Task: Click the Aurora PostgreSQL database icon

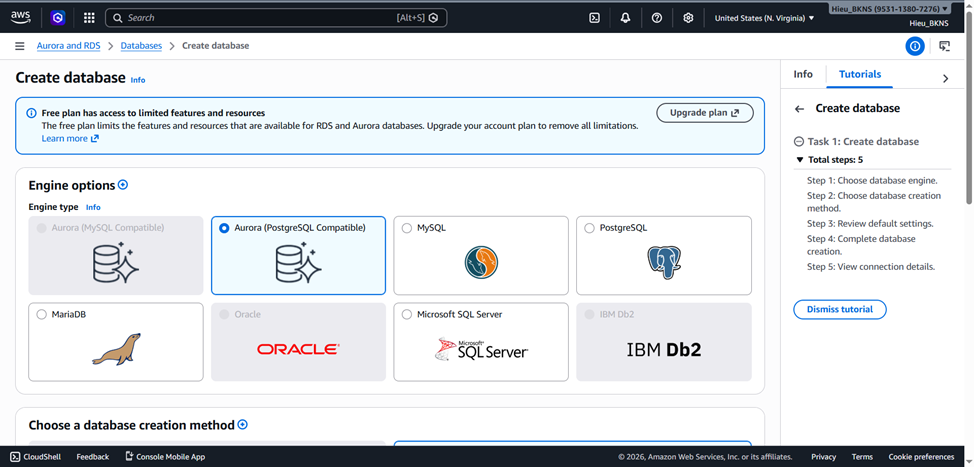Action: coord(298,263)
